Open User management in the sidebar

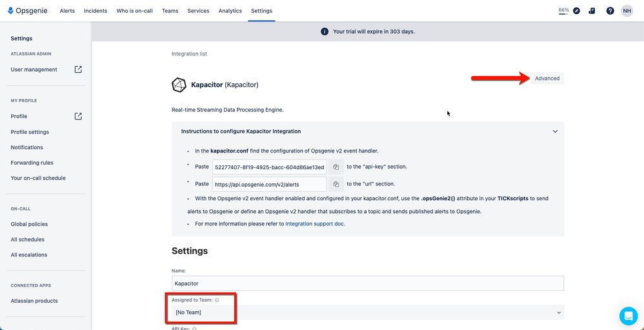click(x=34, y=70)
